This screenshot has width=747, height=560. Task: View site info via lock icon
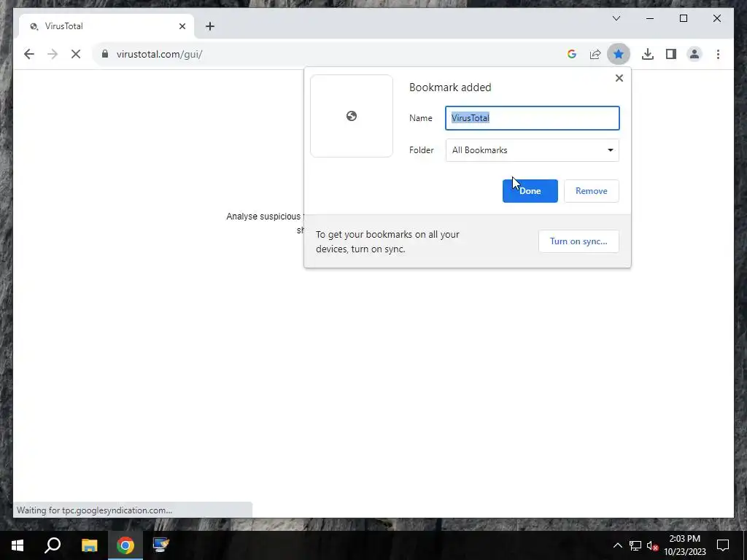coord(105,54)
